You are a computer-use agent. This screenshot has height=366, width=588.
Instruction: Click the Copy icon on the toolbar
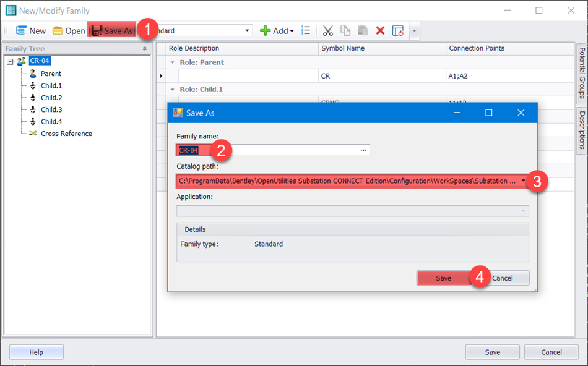pyautogui.click(x=345, y=30)
